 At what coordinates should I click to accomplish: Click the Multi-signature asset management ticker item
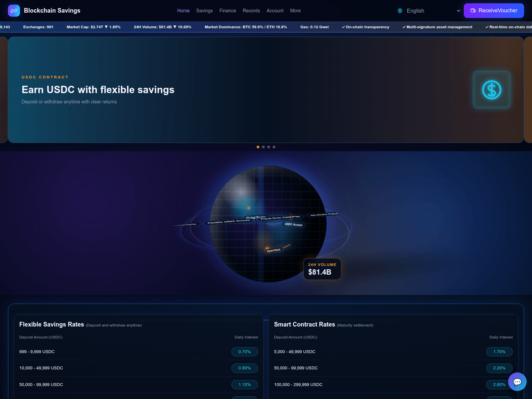(437, 27)
